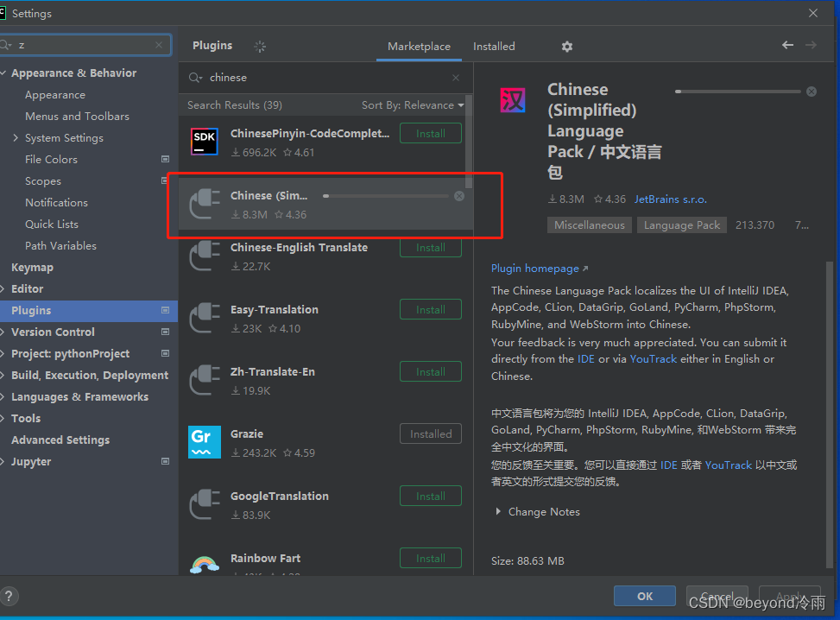Click the Grazie plugin icon
This screenshot has width=840, height=620.
204,442
